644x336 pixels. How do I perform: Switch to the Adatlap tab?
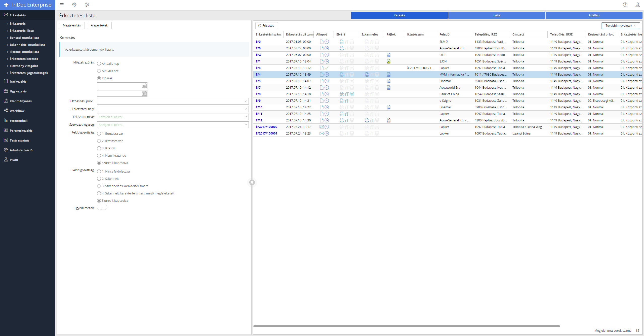click(x=594, y=15)
